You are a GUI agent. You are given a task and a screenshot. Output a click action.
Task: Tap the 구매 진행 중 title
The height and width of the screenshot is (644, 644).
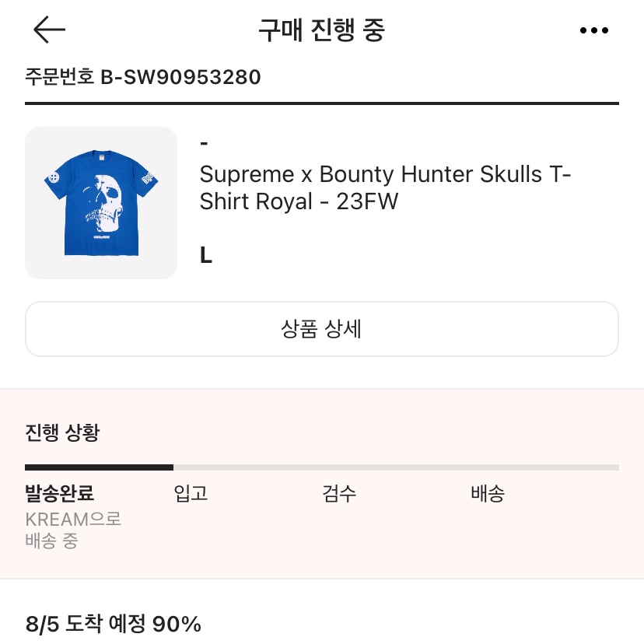[322, 30]
